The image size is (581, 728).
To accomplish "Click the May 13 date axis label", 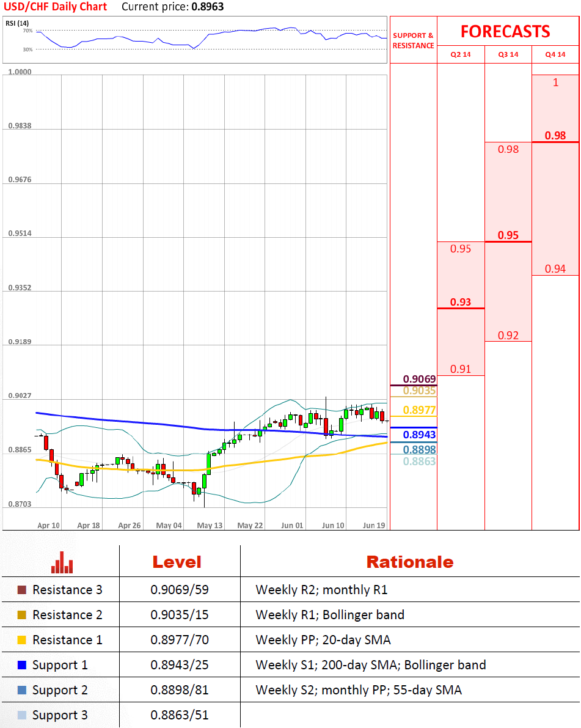I will pos(210,525).
